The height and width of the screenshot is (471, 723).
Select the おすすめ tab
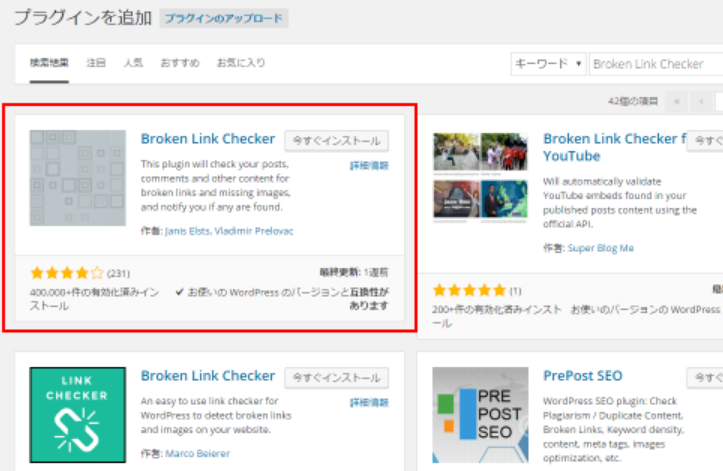[180, 63]
